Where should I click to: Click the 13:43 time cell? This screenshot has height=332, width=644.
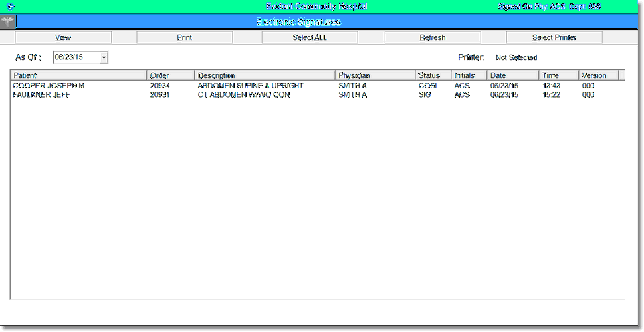pos(551,86)
